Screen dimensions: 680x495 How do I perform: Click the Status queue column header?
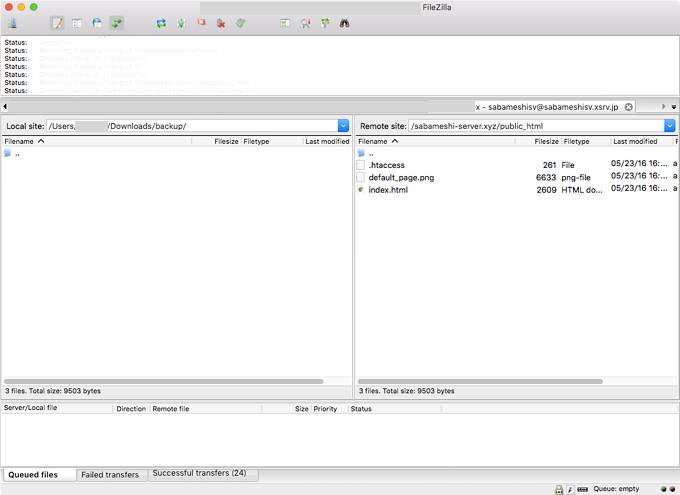395,409
